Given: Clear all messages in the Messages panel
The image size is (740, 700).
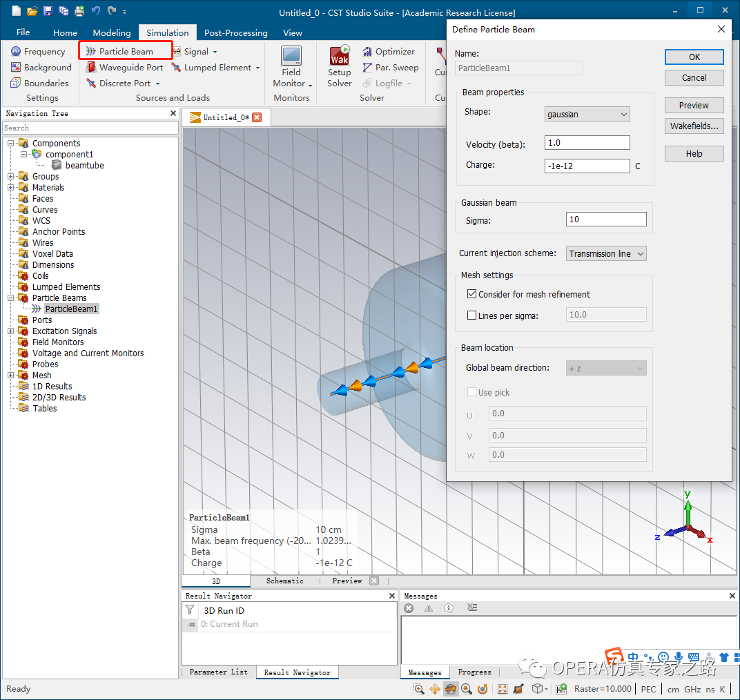Looking at the screenshot, I should 472,607.
